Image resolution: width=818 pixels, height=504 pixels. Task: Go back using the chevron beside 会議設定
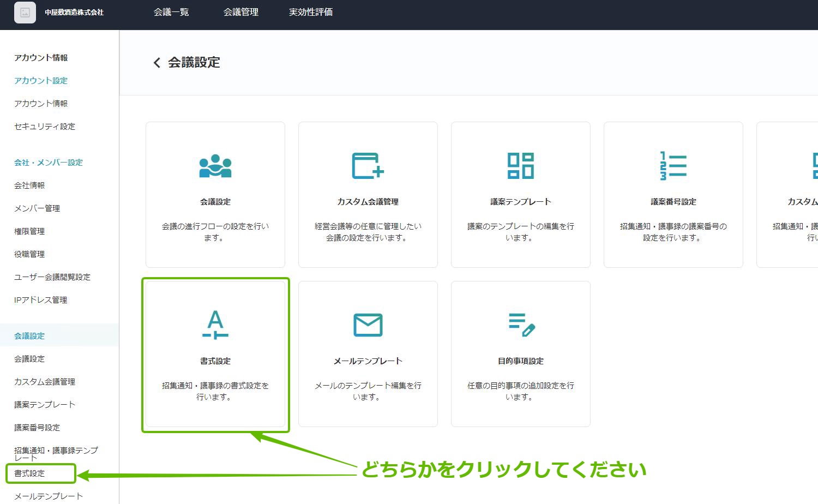(x=157, y=63)
